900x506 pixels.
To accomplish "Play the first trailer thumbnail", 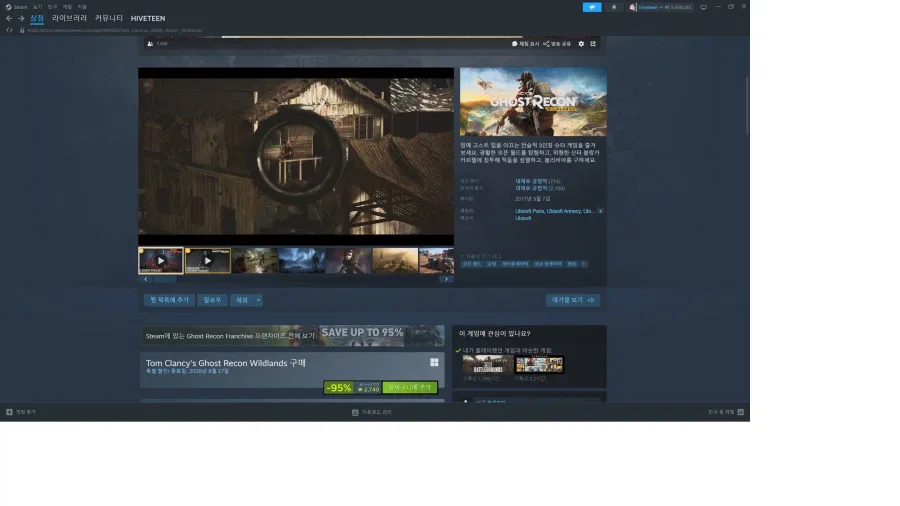I will (x=161, y=260).
